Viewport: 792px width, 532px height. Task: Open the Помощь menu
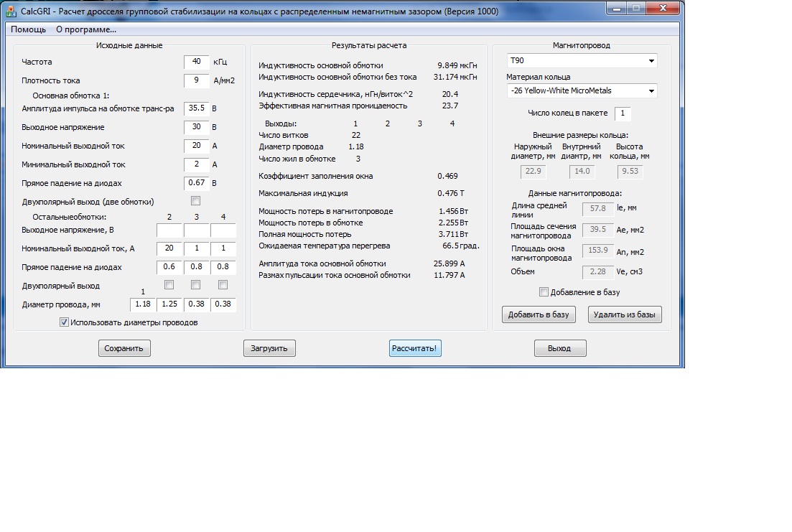29,29
